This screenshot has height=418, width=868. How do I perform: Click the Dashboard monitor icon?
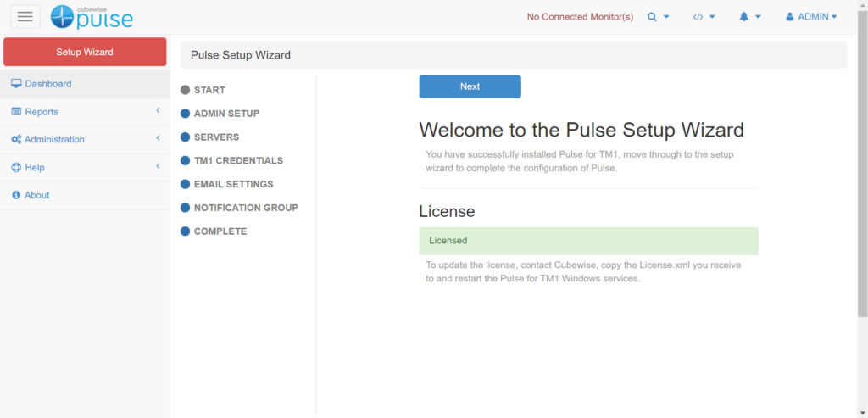pos(15,84)
